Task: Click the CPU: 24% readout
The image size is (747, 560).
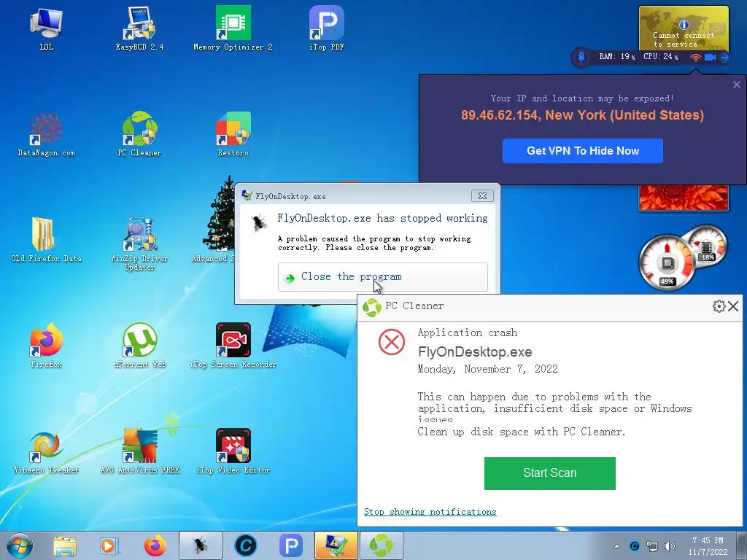Action: pyautogui.click(x=661, y=57)
